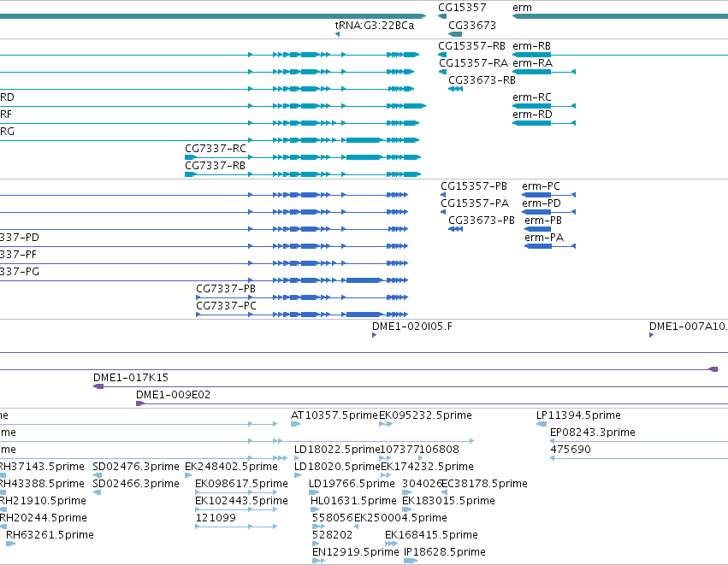Click the LD19766.5prime EST label
Image resolution: width=728 pixels, height=565 pixels.
(x=352, y=484)
